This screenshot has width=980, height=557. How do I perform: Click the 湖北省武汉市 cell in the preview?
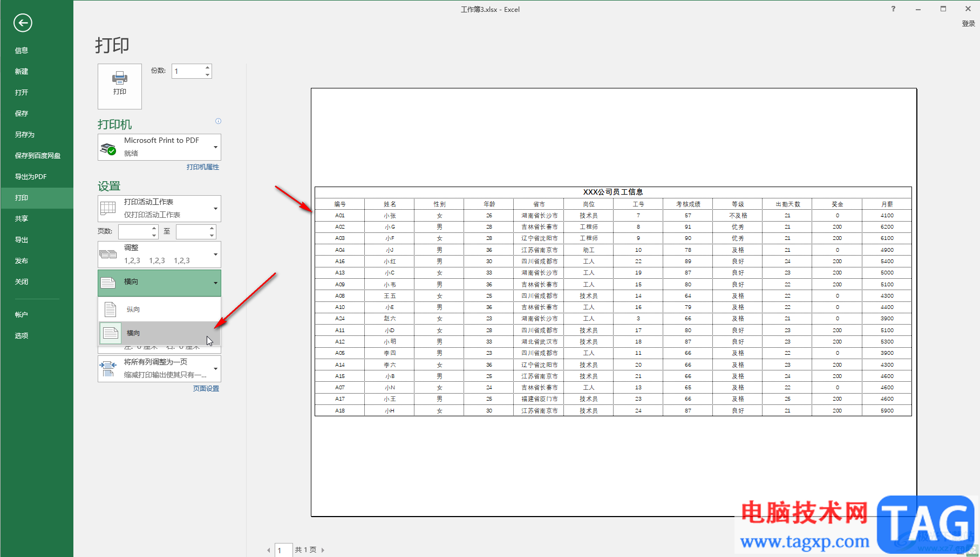(539, 341)
